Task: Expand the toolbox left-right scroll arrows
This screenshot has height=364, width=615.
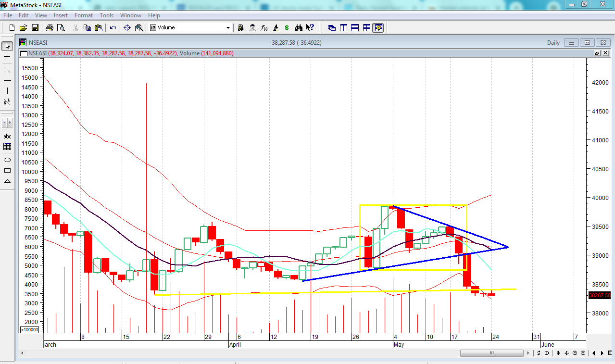Action: pos(7,123)
